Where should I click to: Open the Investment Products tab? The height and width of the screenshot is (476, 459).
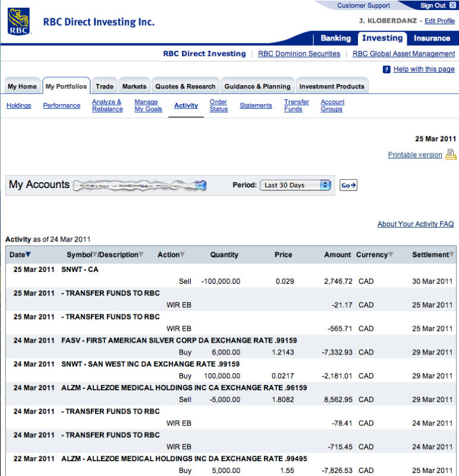tap(332, 86)
